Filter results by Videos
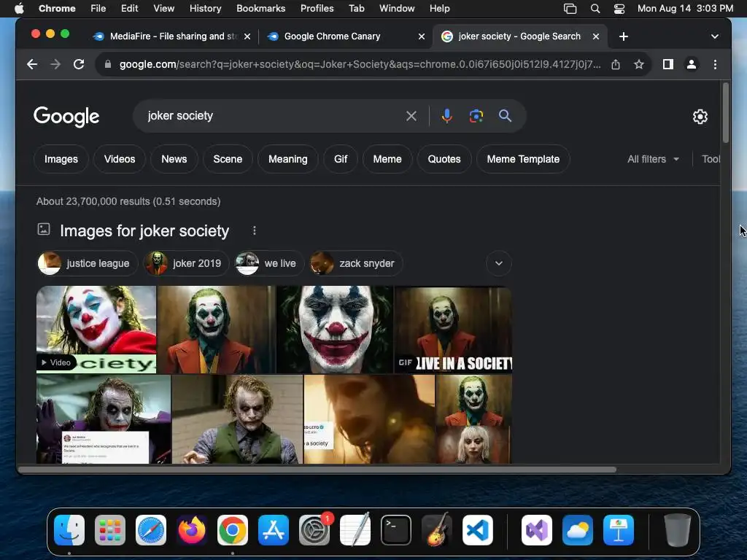 [x=120, y=159]
